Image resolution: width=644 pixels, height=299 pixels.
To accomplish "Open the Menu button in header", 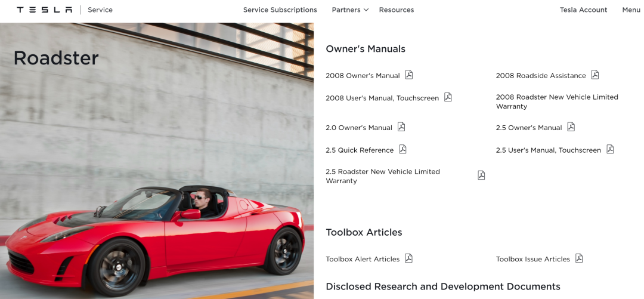I will [x=631, y=10].
